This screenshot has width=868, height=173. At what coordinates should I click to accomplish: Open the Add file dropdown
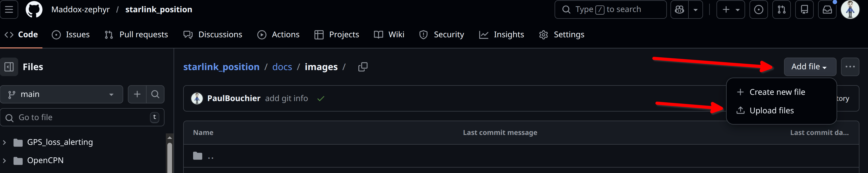809,67
